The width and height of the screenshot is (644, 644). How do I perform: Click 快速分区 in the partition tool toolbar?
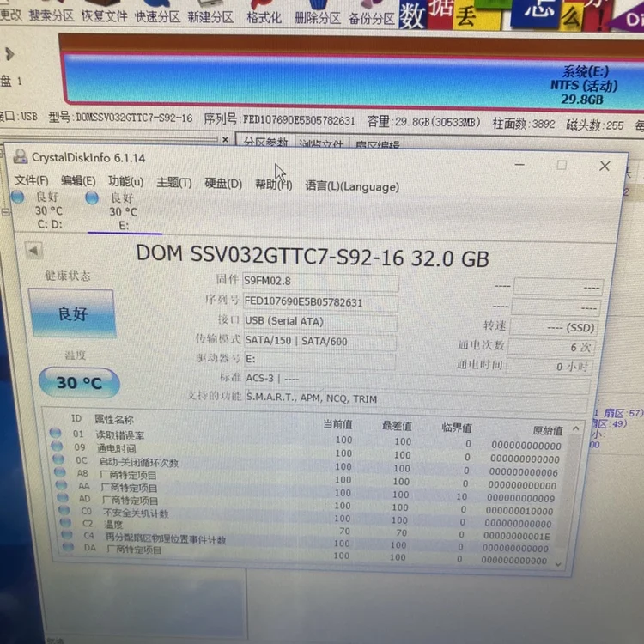158,15
